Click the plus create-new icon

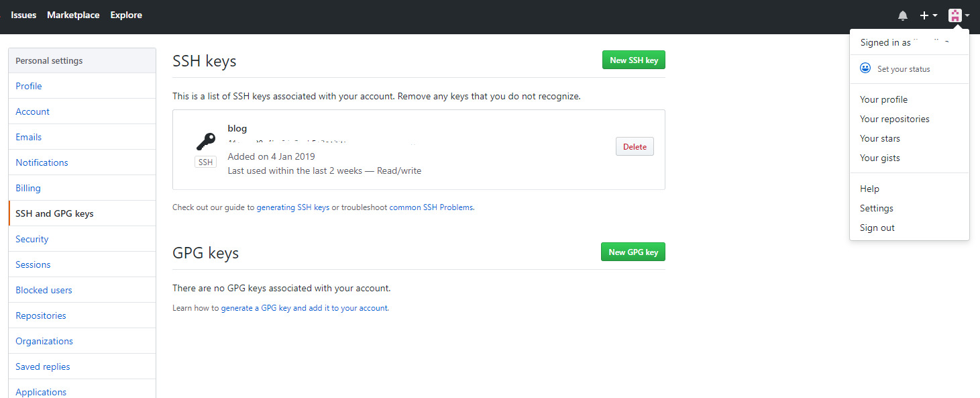click(x=924, y=15)
